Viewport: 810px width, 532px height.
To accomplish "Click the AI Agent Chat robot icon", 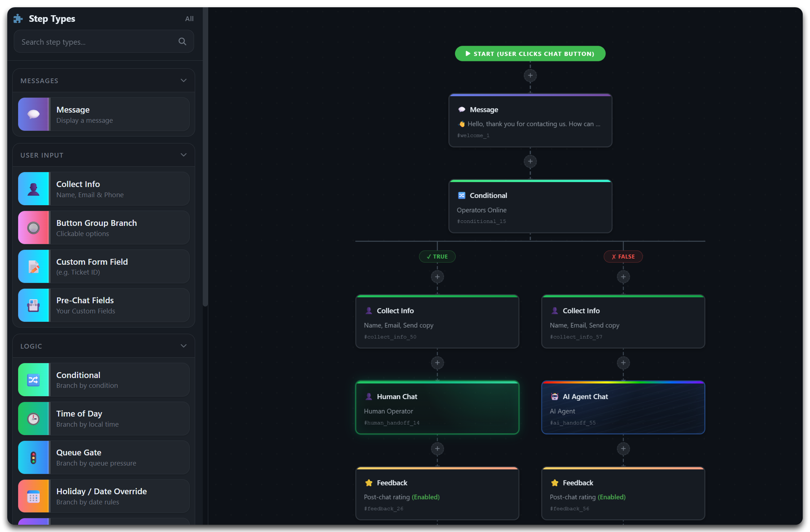I will (555, 396).
